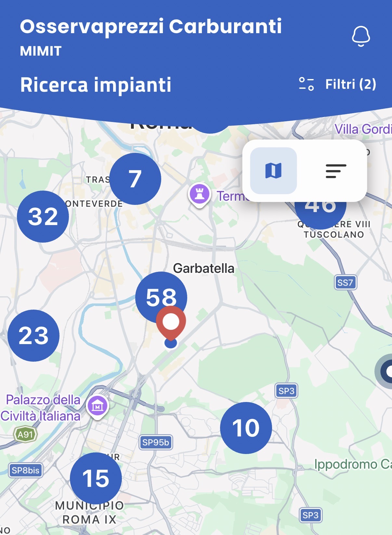This screenshot has height=535, width=392.
Task: Tap the purple Terme castle landmark icon
Action: click(200, 195)
